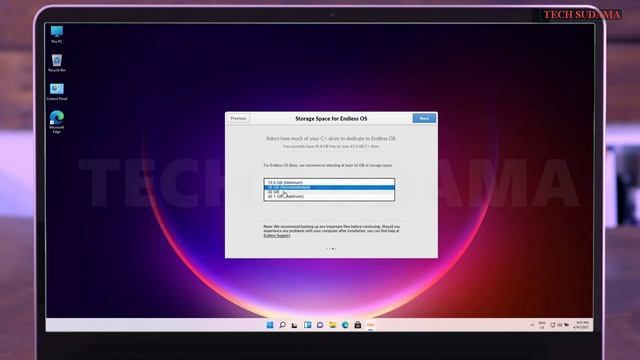The image size is (640, 360).
Task: Open the Recycle Bin desktop icon
Action: point(57,63)
